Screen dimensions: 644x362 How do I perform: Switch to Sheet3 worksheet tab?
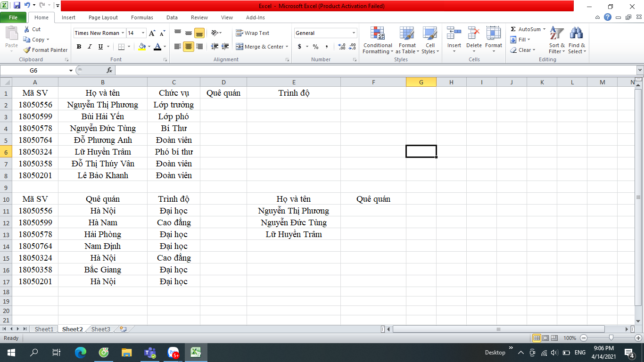[x=100, y=329]
